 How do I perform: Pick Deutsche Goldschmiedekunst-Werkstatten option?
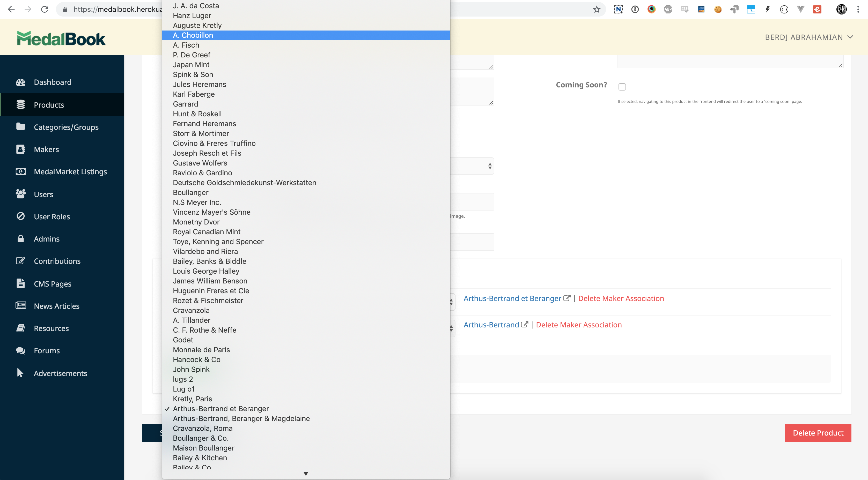tap(306, 182)
